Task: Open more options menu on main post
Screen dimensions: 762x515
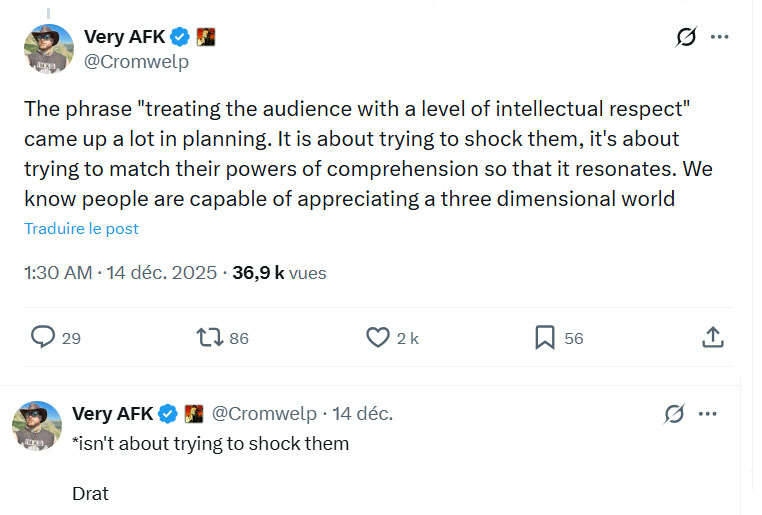Action: (x=720, y=38)
